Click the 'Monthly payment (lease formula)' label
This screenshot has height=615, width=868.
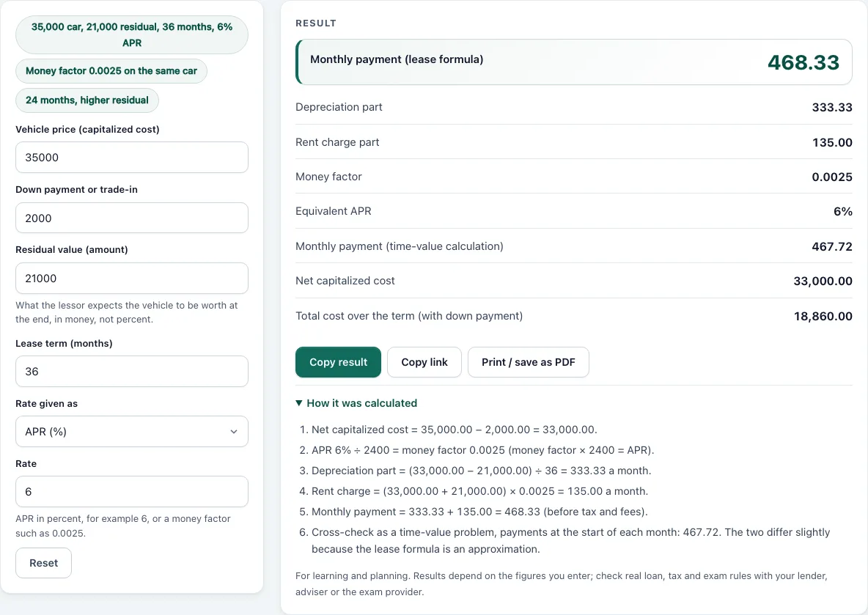click(x=397, y=59)
